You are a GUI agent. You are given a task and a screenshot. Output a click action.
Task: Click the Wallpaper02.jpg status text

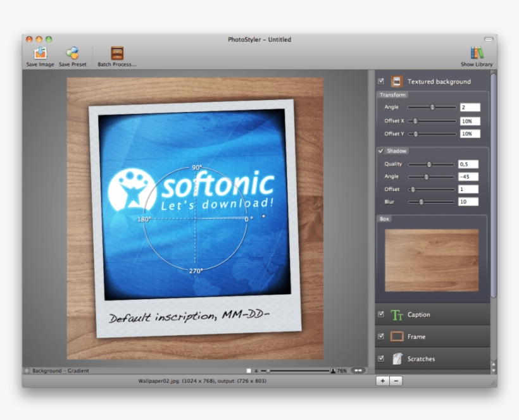pyautogui.click(x=203, y=381)
